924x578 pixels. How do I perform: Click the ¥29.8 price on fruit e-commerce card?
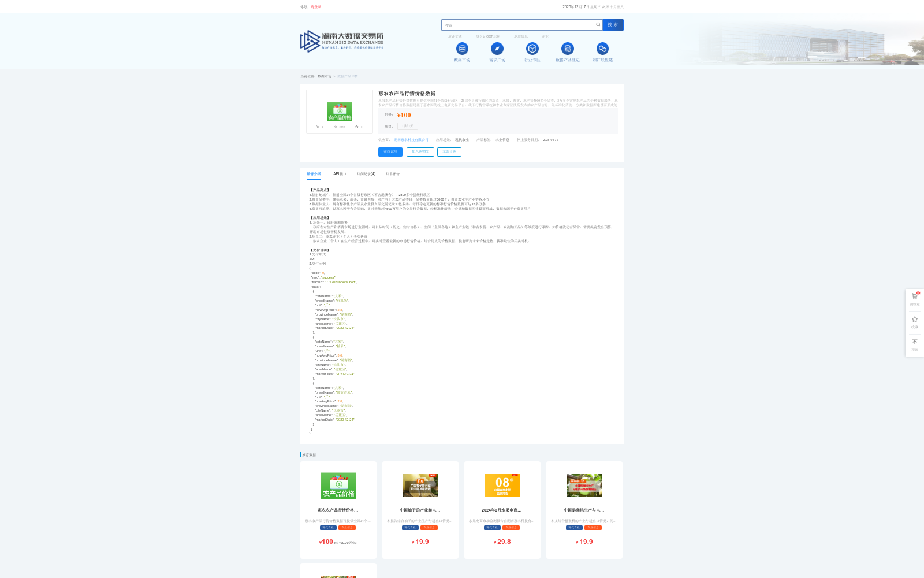(x=502, y=542)
